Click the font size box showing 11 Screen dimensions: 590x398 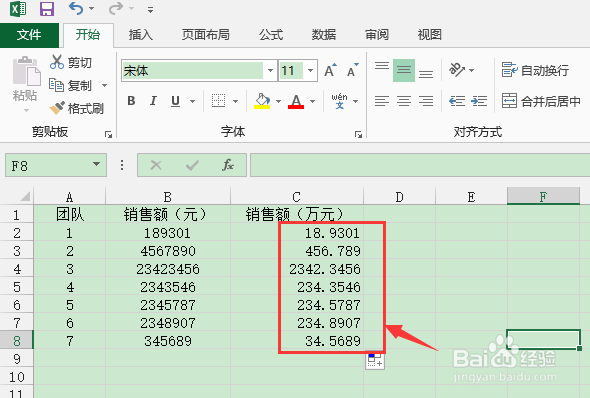(x=290, y=70)
